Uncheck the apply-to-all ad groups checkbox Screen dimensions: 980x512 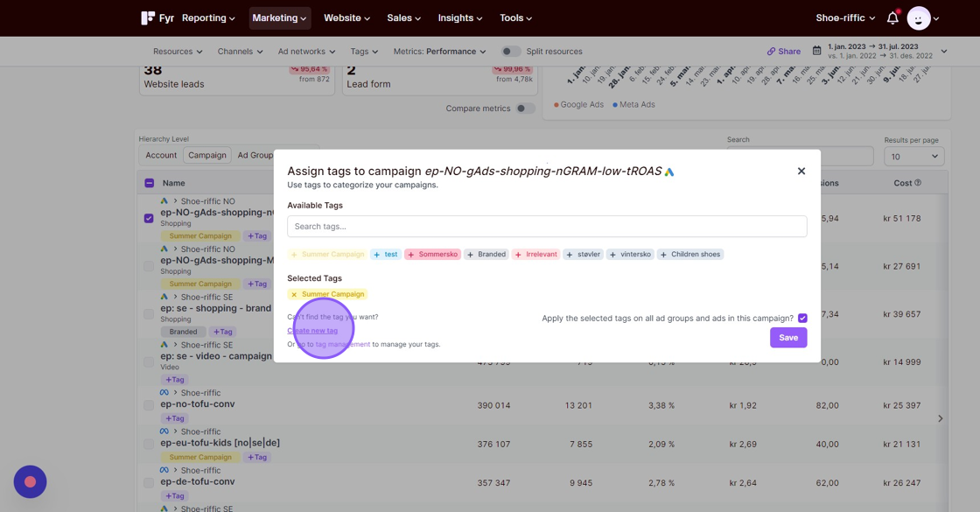(x=802, y=319)
